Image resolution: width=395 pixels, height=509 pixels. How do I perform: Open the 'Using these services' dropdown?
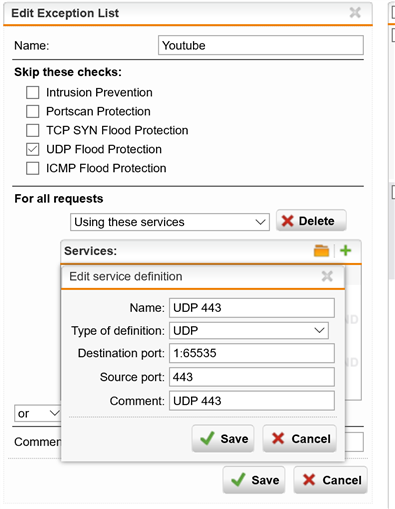(170, 222)
